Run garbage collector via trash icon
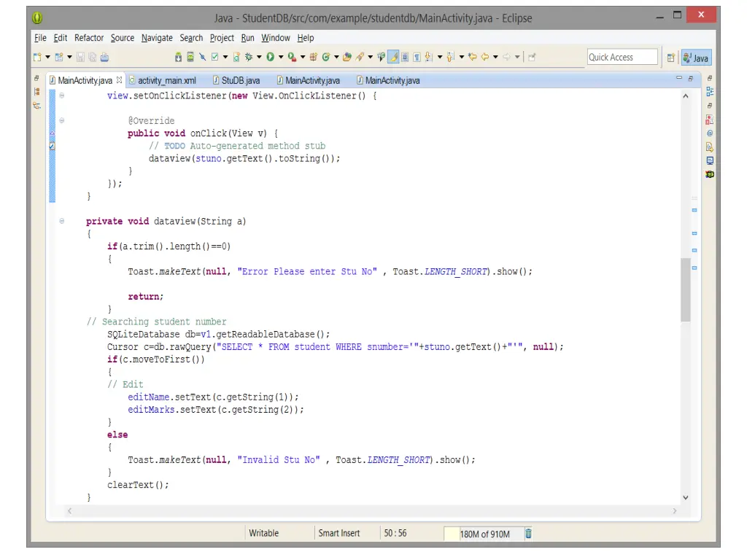Screen dimensions: 747x560 coord(528,533)
